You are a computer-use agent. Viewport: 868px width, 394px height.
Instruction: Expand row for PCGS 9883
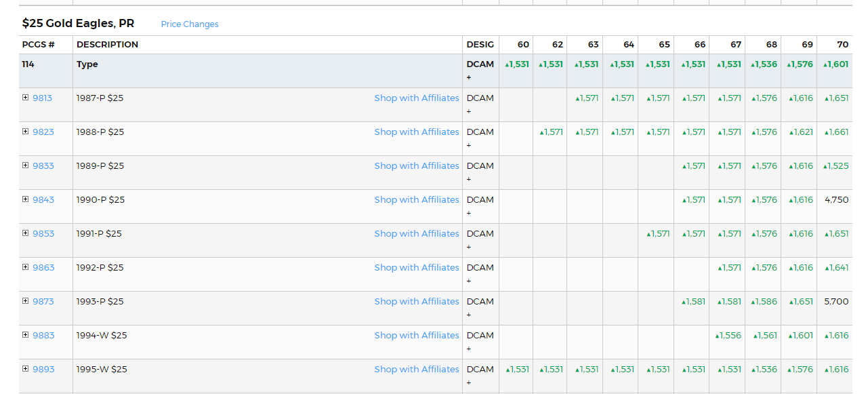(26, 335)
